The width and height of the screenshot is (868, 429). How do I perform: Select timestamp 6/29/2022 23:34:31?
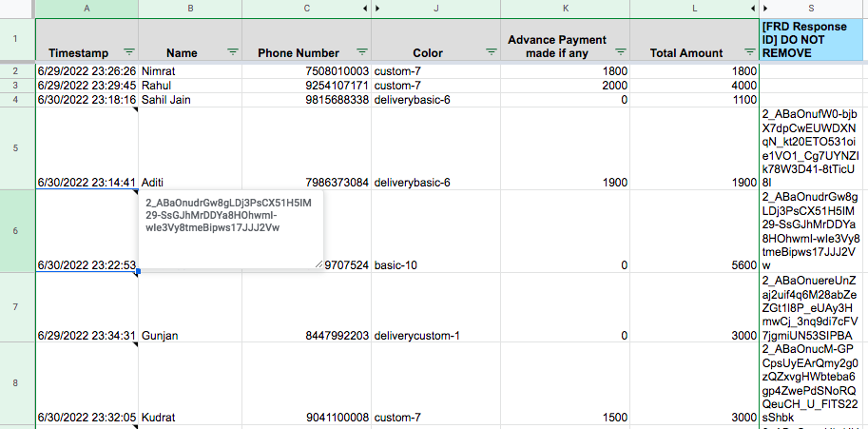tap(87, 306)
